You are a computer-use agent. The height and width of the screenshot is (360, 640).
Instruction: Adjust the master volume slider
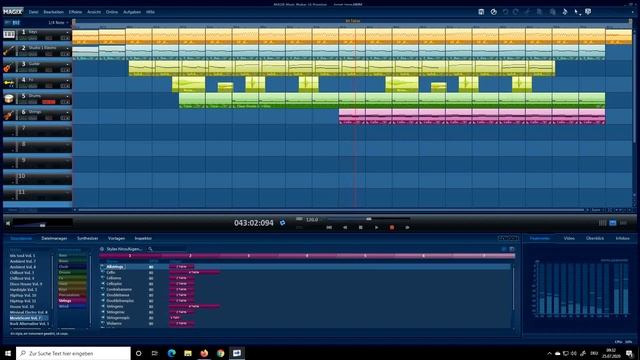coord(42,225)
